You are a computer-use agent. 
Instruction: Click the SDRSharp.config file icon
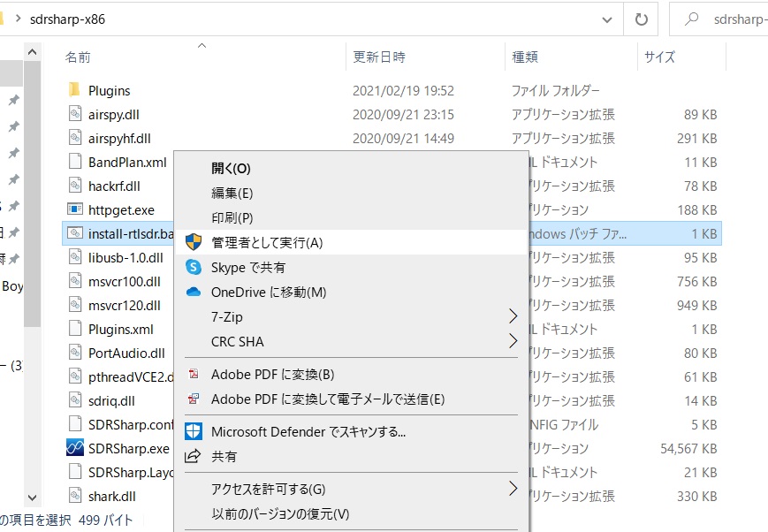coord(74,424)
